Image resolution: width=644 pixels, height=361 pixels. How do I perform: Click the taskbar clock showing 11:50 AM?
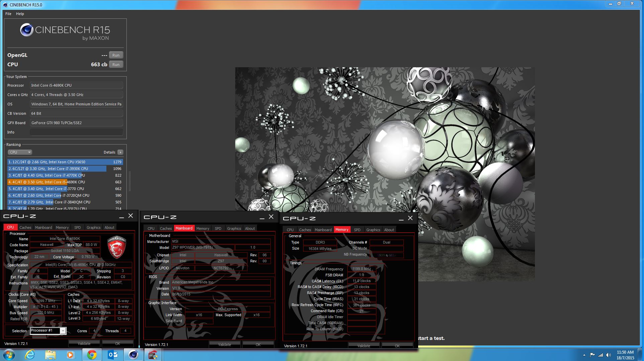[625, 355]
